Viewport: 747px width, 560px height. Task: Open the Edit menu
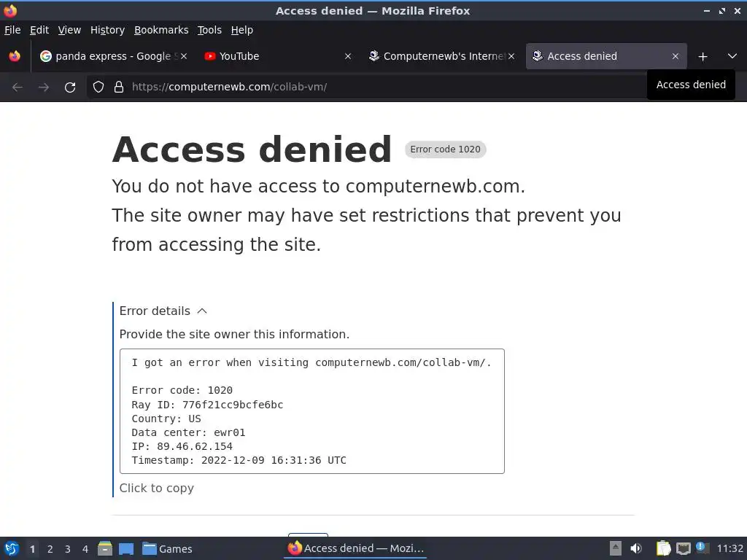click(39, 30)
